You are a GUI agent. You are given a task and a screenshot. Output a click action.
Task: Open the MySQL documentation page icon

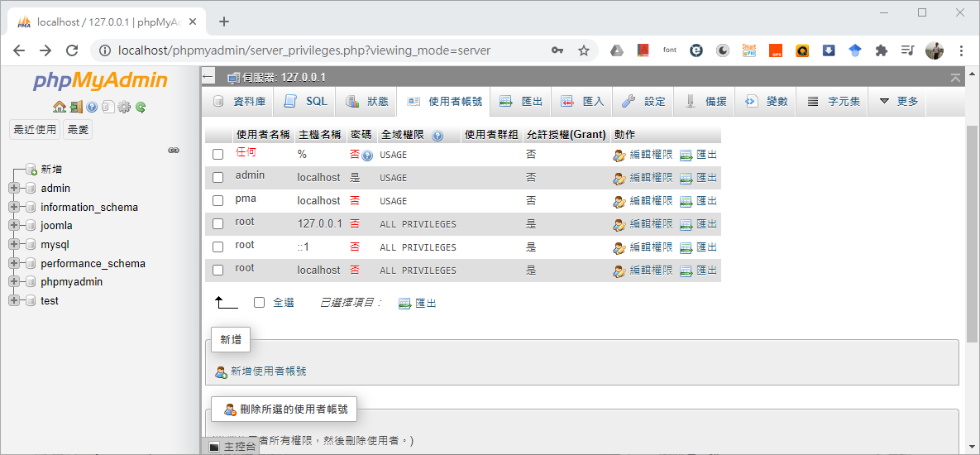coord(108,107)
